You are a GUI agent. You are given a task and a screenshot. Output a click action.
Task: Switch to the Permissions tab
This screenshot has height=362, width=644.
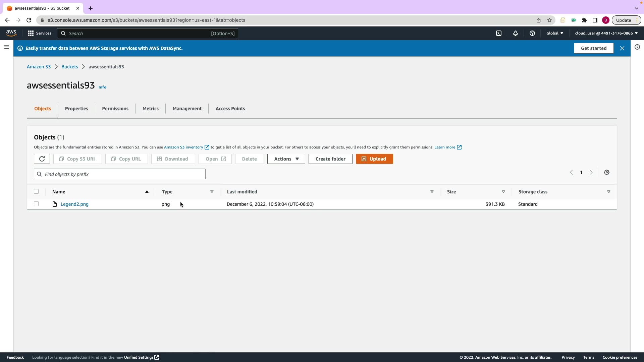coord(115,109)
